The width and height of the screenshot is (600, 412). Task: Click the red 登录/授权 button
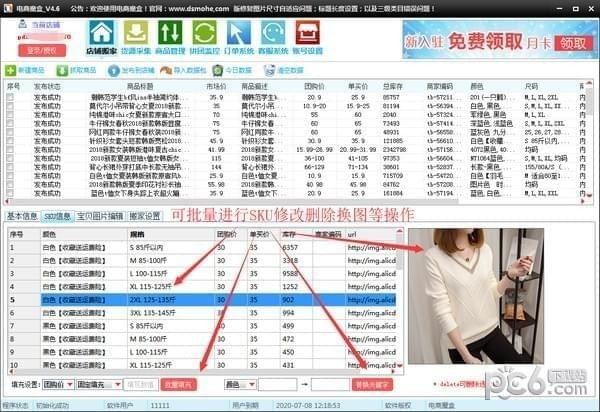pyautogui.click(x=42, y=50)
